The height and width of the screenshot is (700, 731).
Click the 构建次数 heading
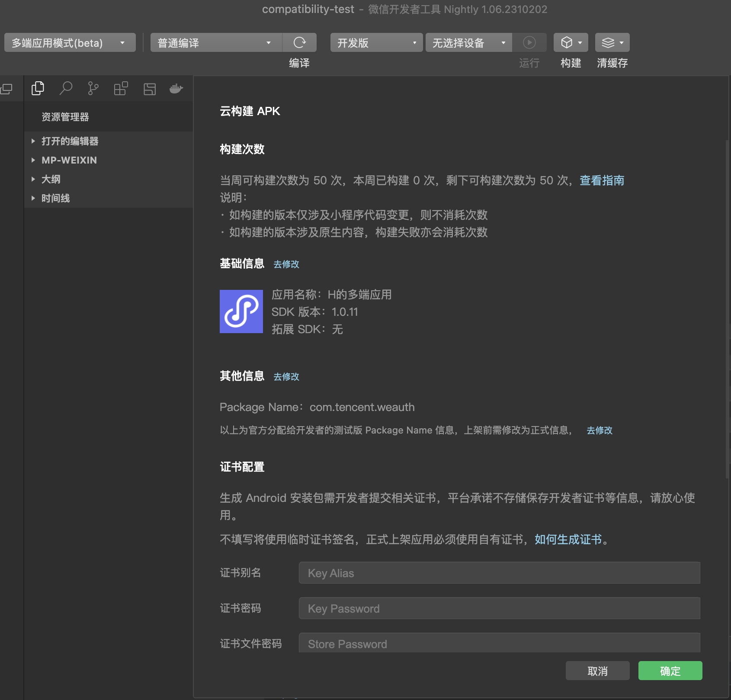[x=242, y=149]
